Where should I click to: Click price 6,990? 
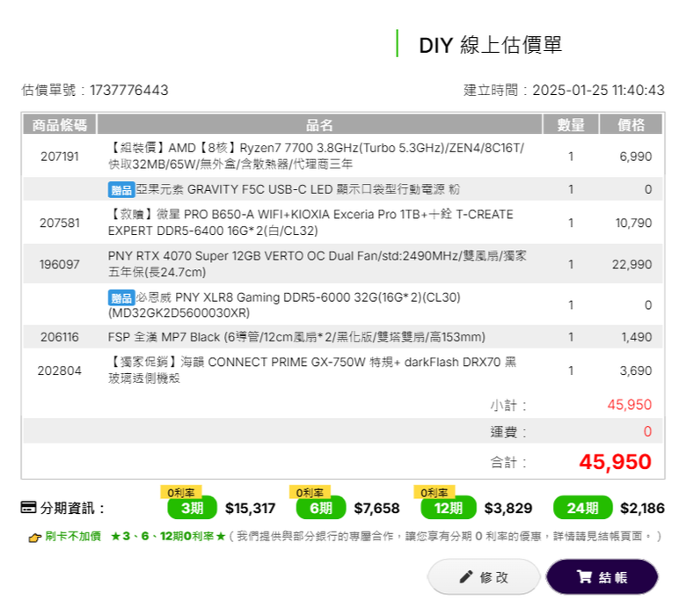[635, 157]
